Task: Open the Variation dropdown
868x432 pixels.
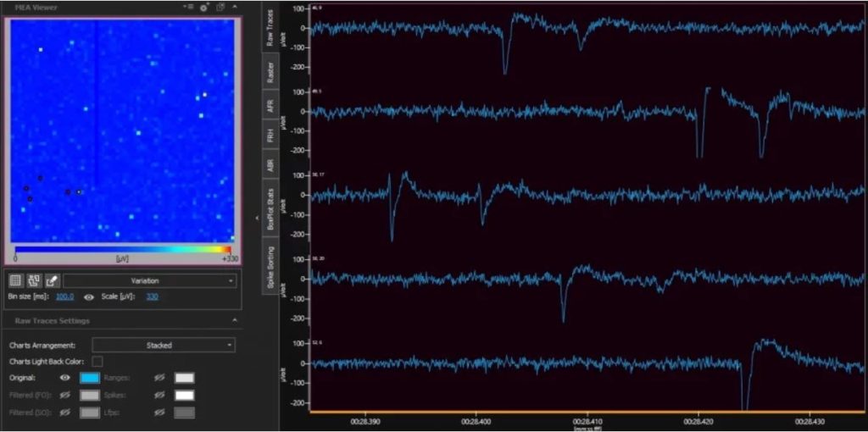Action: [149, 280]
